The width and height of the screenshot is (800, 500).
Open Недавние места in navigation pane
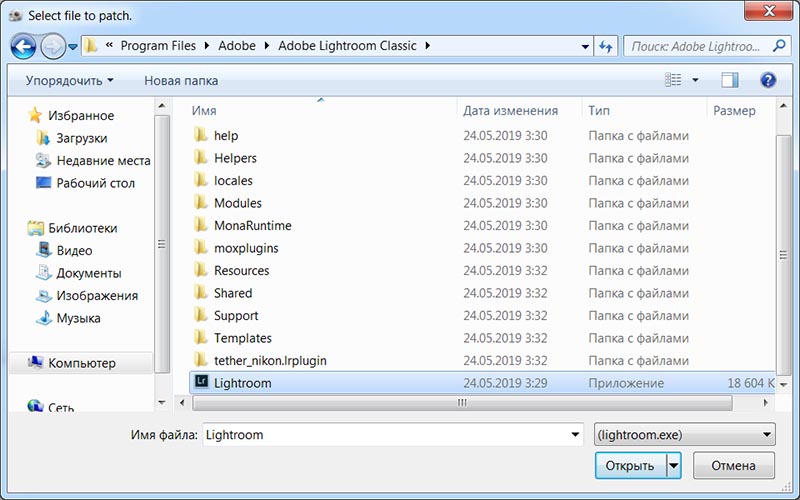coord(103,161)
